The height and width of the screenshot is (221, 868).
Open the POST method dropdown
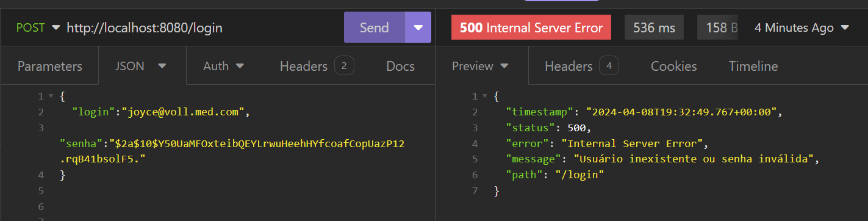(38, 27)
